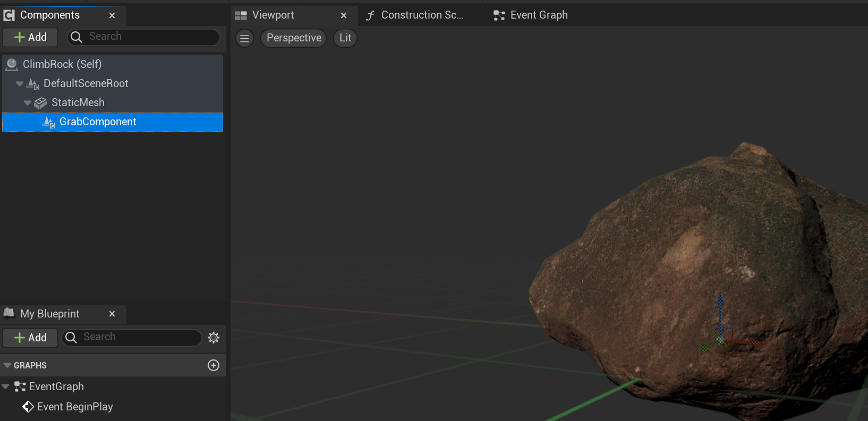Click the ClimbRock (Self) actor icon
The image size is (868, 421).
12,65
